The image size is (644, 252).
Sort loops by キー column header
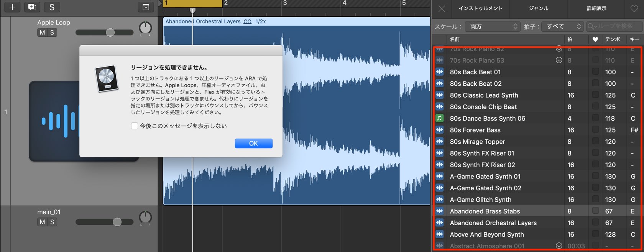pos(635,39)
